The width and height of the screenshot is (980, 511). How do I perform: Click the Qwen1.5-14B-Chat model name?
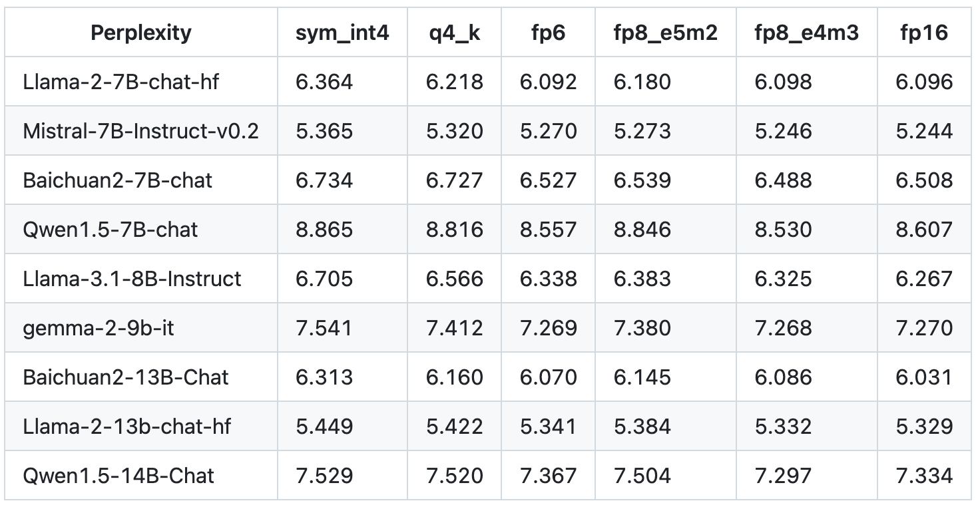(x=119, y=476)
